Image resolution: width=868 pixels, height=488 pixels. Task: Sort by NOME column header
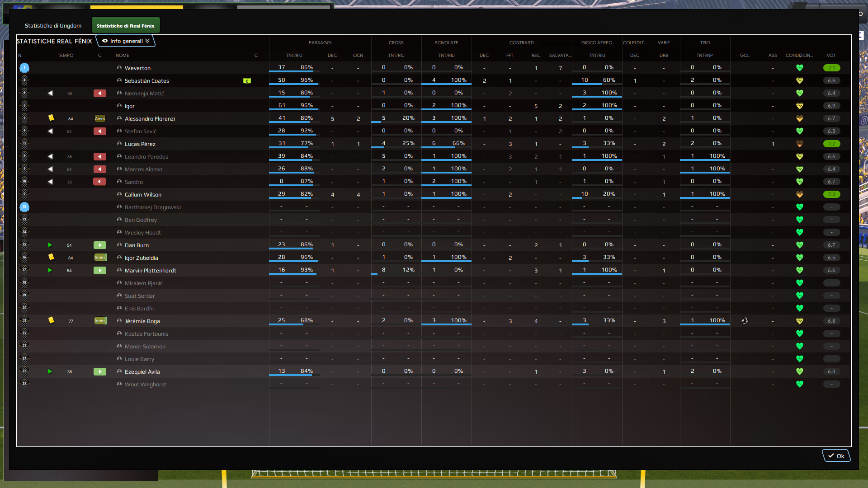123,55
